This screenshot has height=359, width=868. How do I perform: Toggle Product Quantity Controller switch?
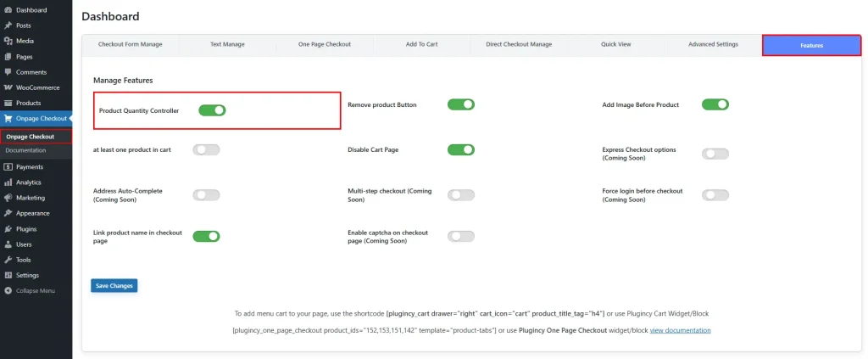(212, 110)
